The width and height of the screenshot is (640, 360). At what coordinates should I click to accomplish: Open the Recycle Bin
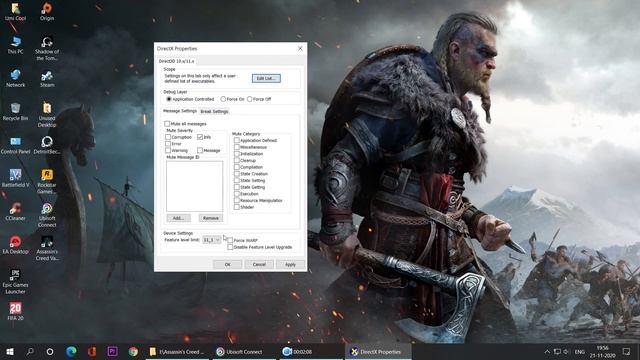click(x=16, y=111)
